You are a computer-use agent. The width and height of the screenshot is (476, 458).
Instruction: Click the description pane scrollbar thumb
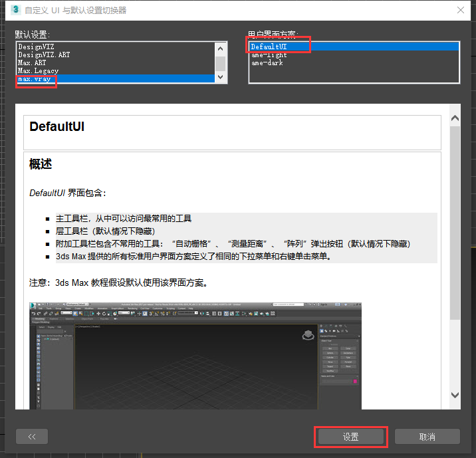click(455, 223)
